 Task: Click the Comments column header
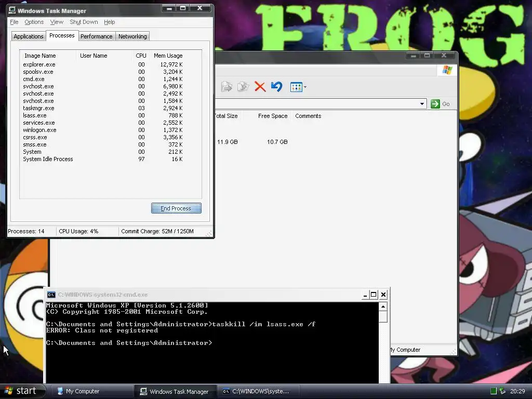(308, 116)
